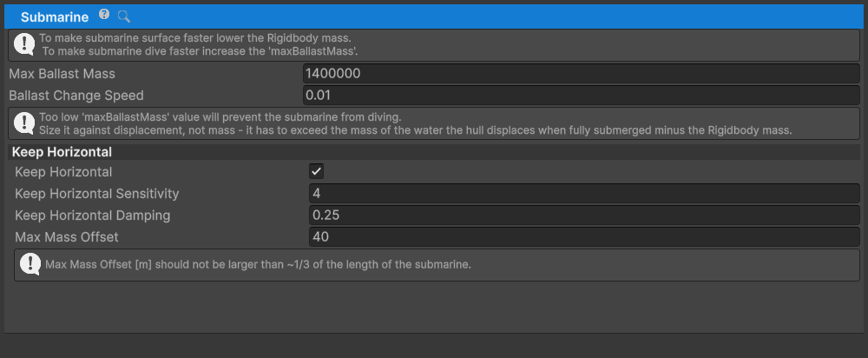Click the 'Size it against displacement' text
The height and width of the screenshot is (358, 868).
[x=415, y=131]
